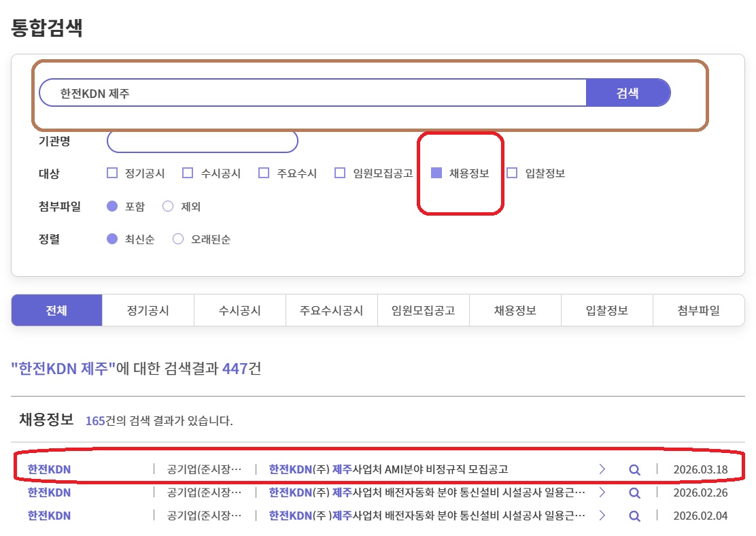
Task: Click magnifier icon on the 2026.02.04 result
Action: tap(634, 516)
